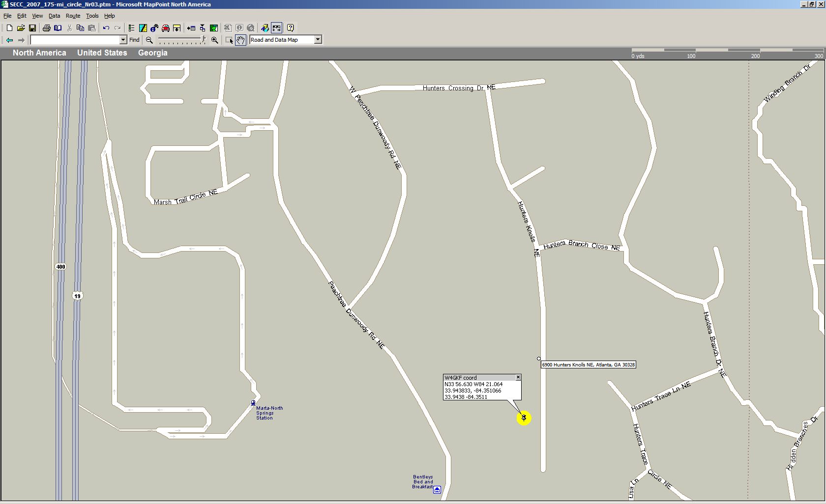The image size is (826, 504).
Task: Expand the Road and Data Map dropdown
Action: (318, 40)
